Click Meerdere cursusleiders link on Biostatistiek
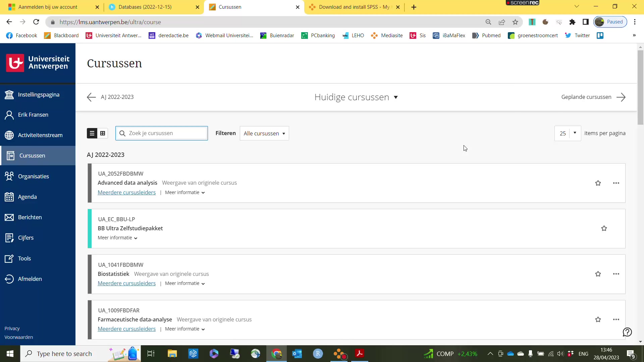Viewport: 644px width, 362px height. click(x=126, y=283)
